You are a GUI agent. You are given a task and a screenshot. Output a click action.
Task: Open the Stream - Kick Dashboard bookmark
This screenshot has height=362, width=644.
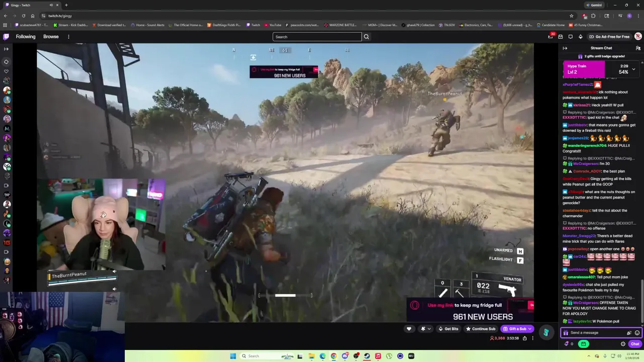point(71,25)
